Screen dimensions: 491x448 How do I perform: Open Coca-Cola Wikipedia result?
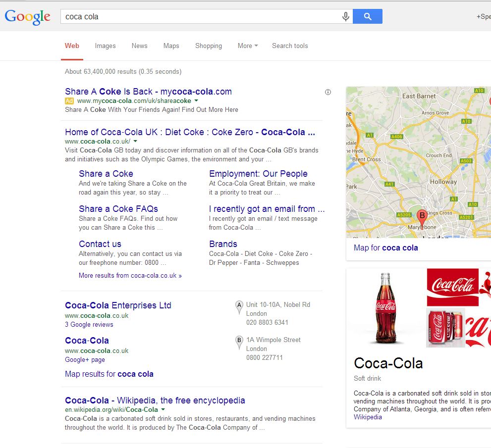[x=155, y=400]
